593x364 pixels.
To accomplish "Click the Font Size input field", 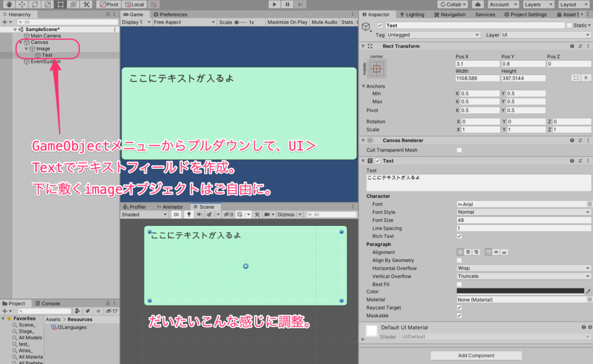I will (523, 220).
